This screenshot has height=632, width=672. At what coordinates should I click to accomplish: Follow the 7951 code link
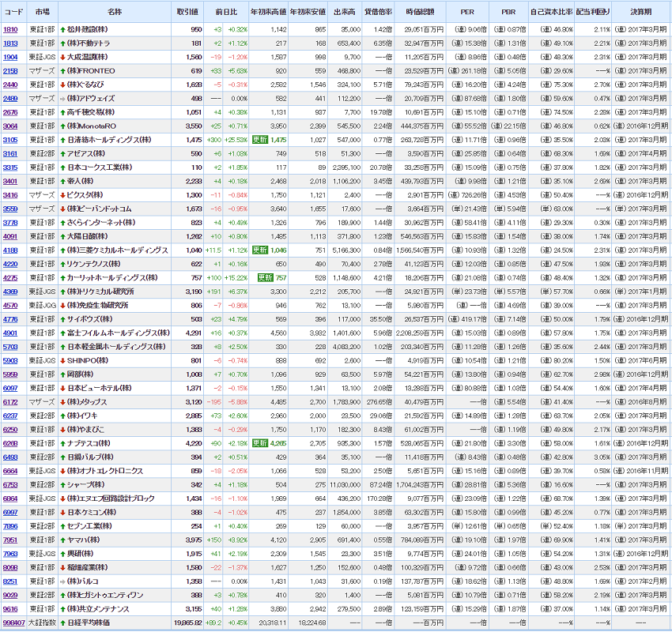pyautogui.click(x=10, y=540)
